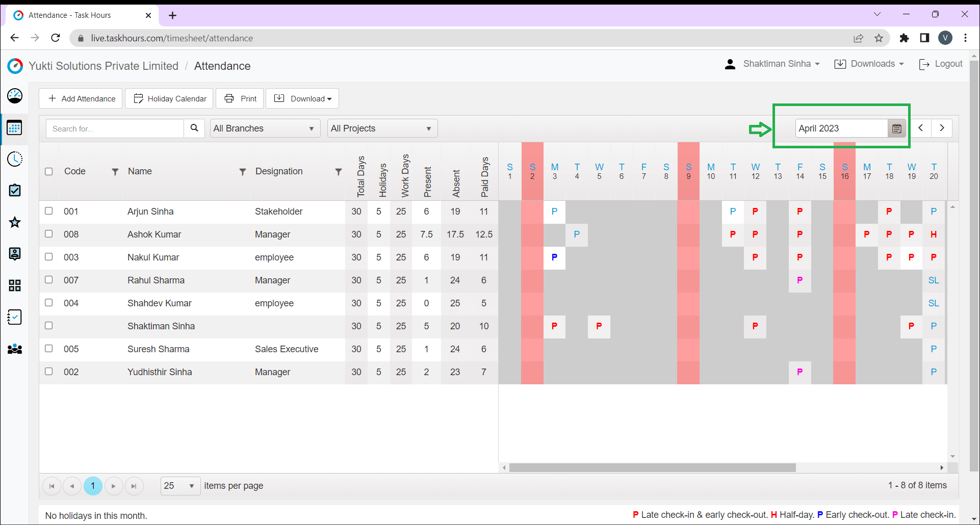Open the ID badge sidebar icon
Screen dimensions: 980x525
(15, 254)
